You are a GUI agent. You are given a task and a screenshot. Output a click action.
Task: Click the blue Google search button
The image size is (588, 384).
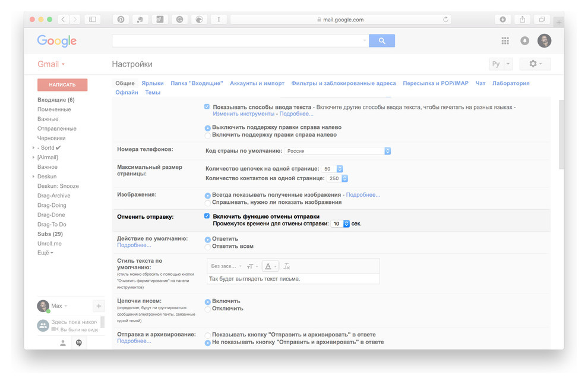tap(381, 41)
